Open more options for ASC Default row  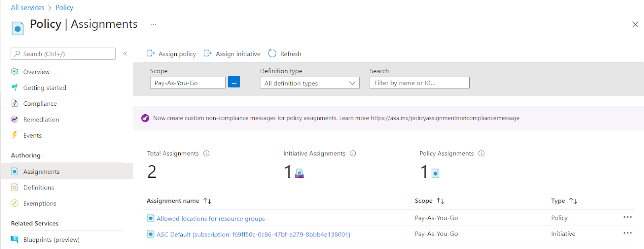coord(627,233)
